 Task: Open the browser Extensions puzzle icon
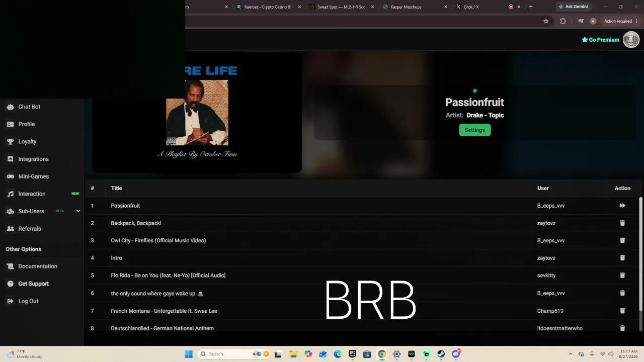563,21
